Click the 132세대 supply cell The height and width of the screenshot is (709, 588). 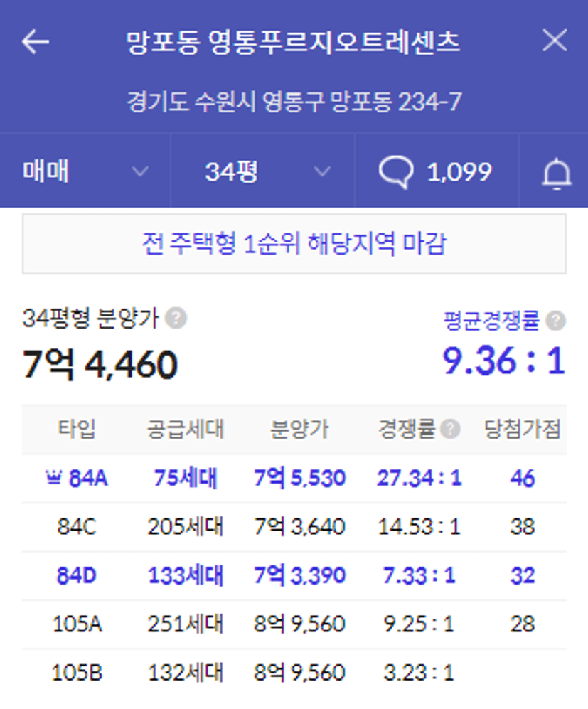coord(186,673)
